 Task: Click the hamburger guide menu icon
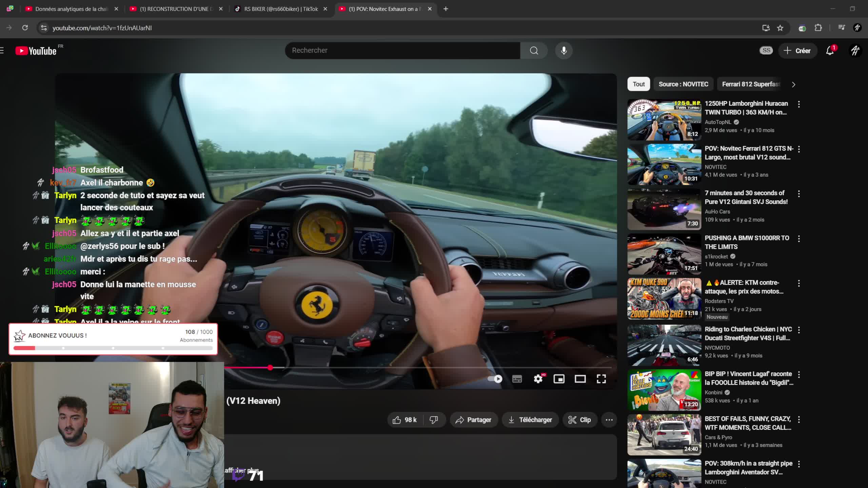click(2, 50)
